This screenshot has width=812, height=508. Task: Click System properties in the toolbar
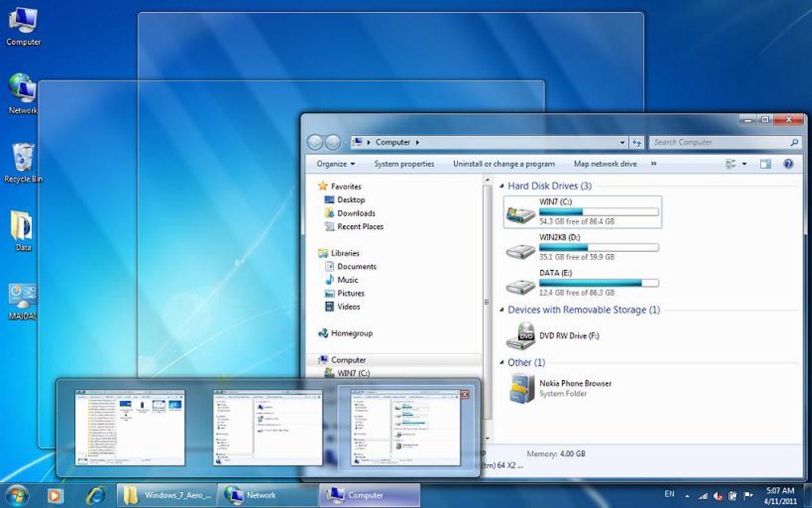[x=404, y=164]
